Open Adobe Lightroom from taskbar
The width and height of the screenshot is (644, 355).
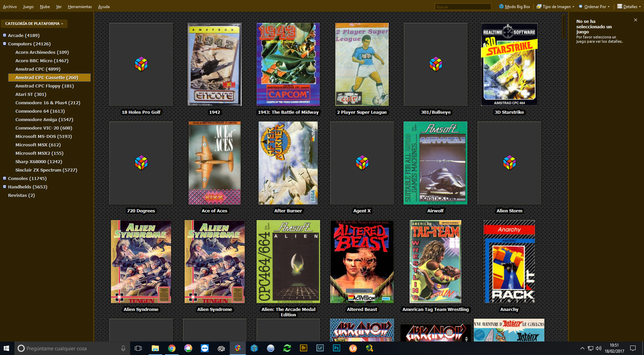pyautogui.click(x=320, y=348)
